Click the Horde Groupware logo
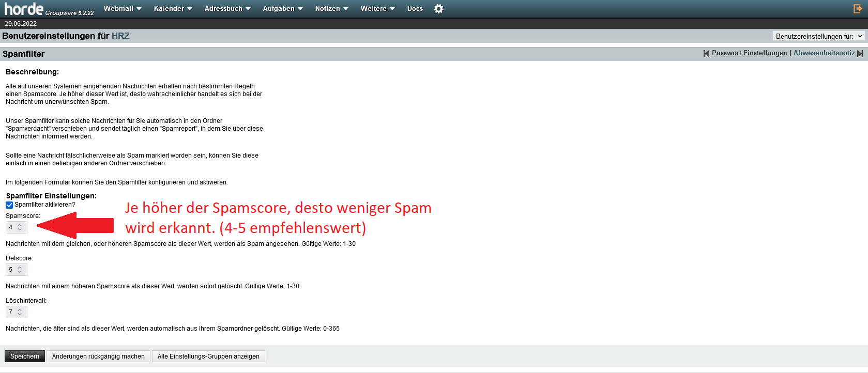Screen dimensions: 868x373 [x=24, y=9]
